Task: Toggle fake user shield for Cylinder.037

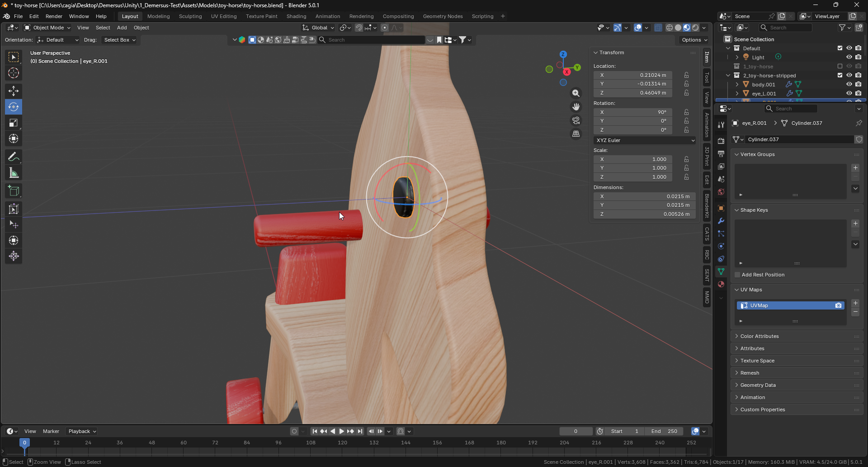Action: [x=859, y=139]
